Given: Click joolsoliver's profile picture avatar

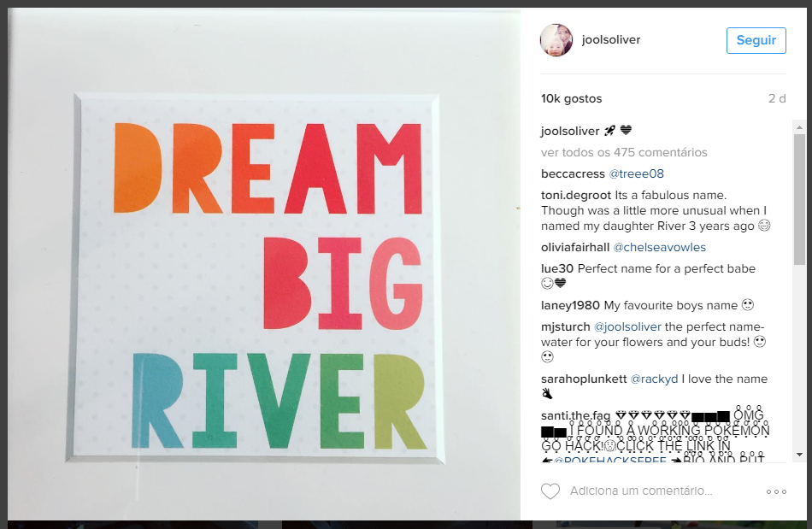Looking at the screenshot, I should (x=556, y=40).
